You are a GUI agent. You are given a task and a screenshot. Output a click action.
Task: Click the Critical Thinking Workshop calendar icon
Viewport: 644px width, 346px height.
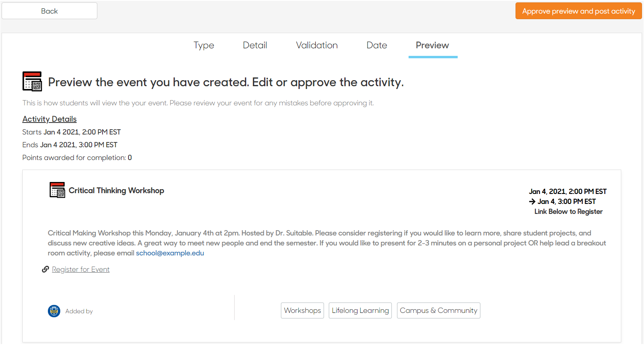point(57,190)
